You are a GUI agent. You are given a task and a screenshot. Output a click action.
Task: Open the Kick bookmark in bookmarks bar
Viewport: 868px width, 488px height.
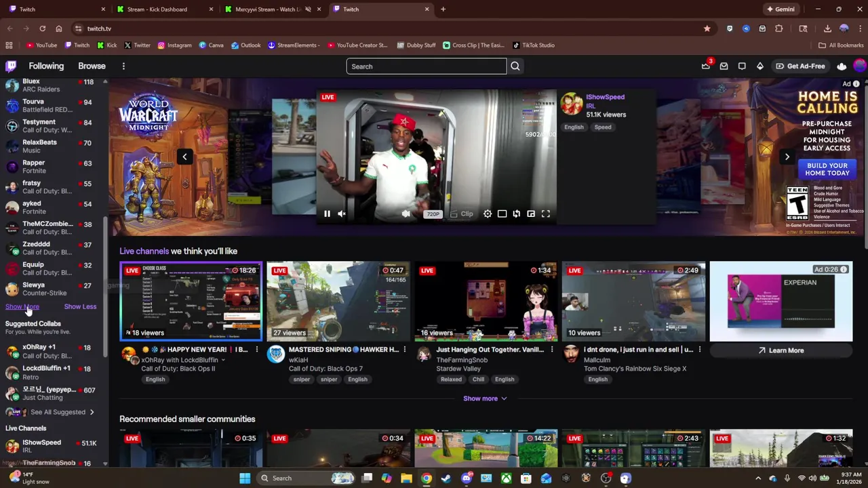[x=107, y=45]
